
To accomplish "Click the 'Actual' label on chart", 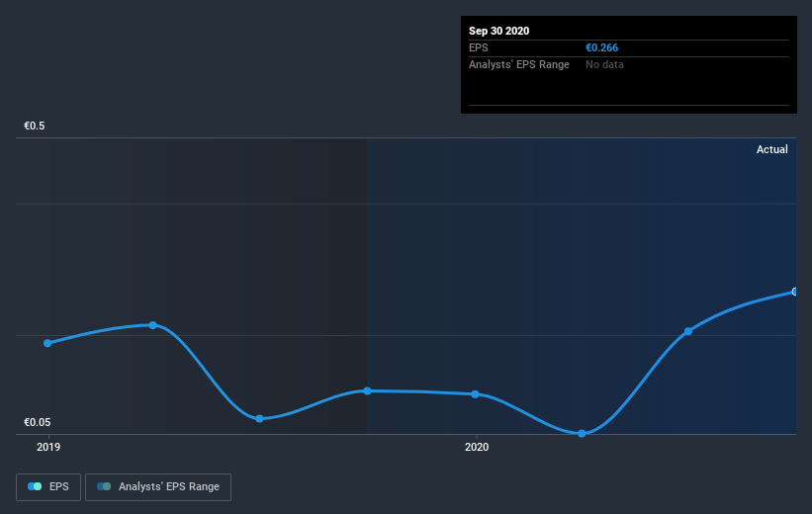I will [x=772, y=149].
